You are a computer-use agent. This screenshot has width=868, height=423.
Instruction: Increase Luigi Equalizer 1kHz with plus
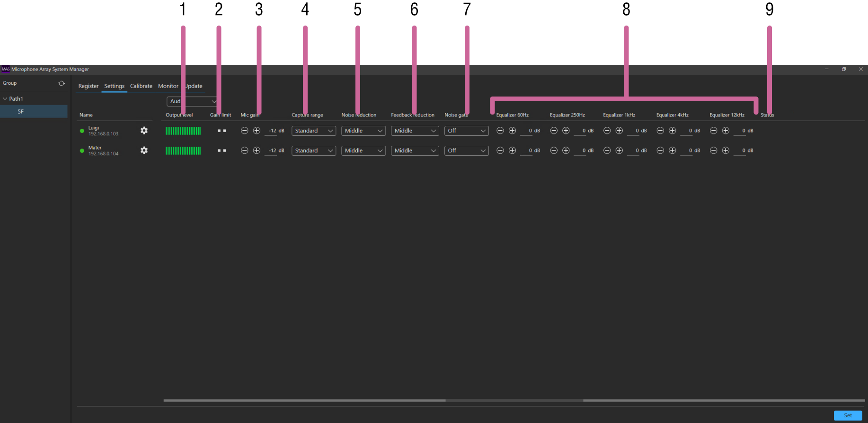[619, 131]
